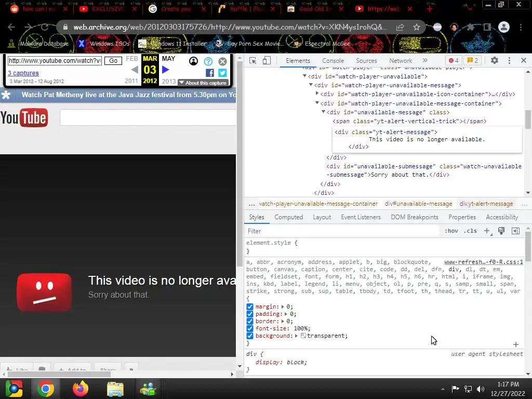Collapse watch-player-unavailable-message div node

pos(311,85)
